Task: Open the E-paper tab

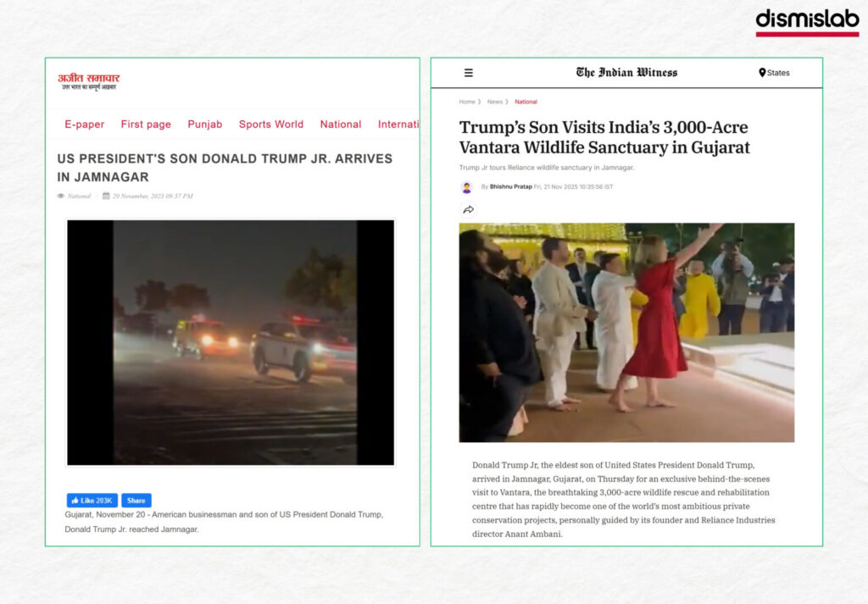Action: click(x=84, y=125)
